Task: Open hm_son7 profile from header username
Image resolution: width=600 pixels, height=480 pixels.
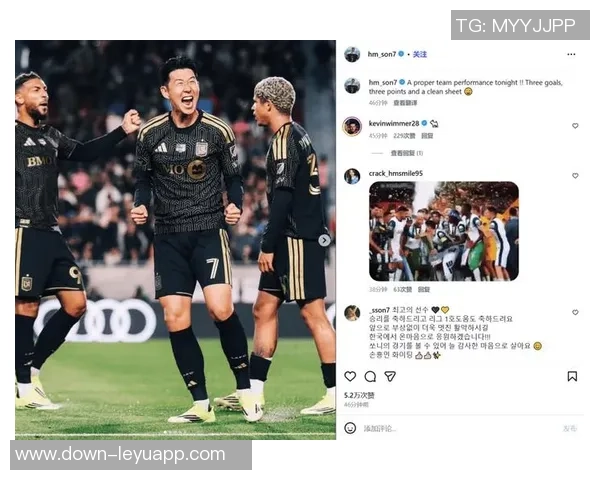Action: 382,54
